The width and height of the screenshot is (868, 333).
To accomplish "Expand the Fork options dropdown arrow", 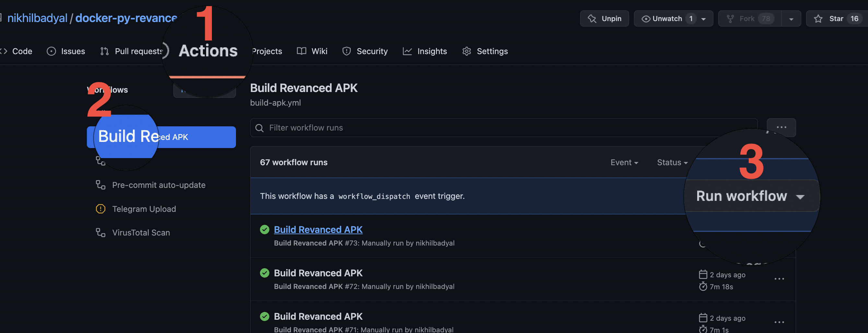I will (791, 19).
